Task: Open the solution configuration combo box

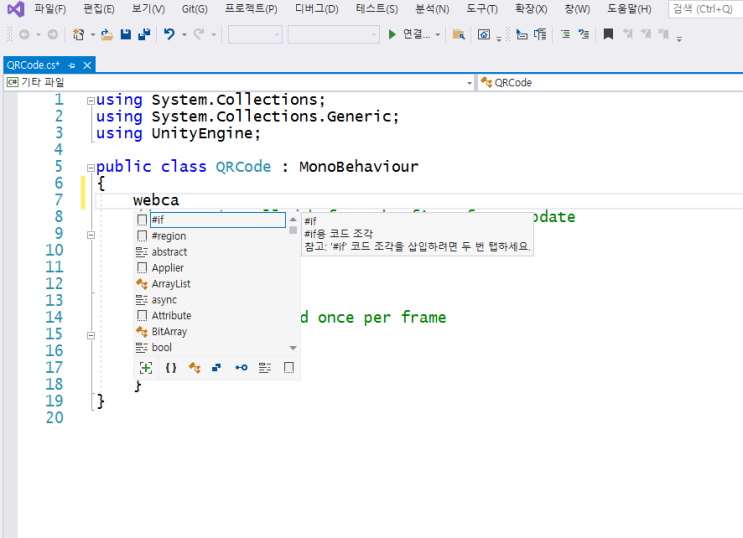Action: [255, 35]
